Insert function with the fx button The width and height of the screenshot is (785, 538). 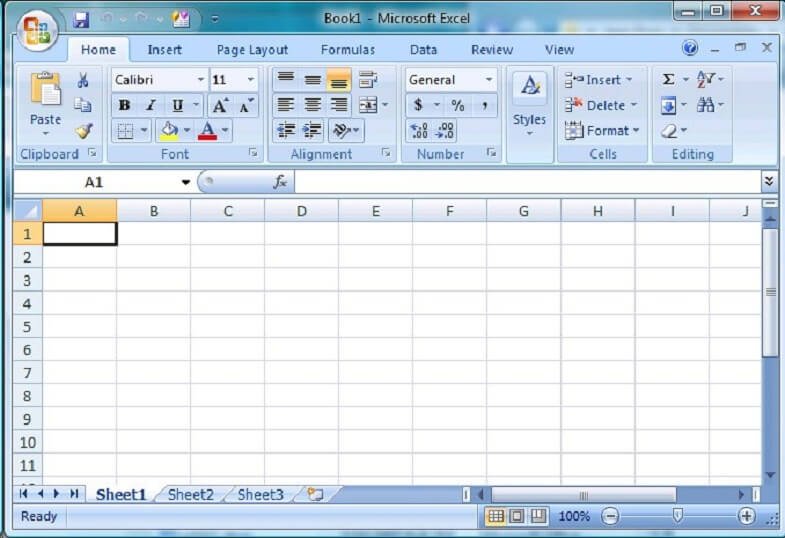[280, 182]
